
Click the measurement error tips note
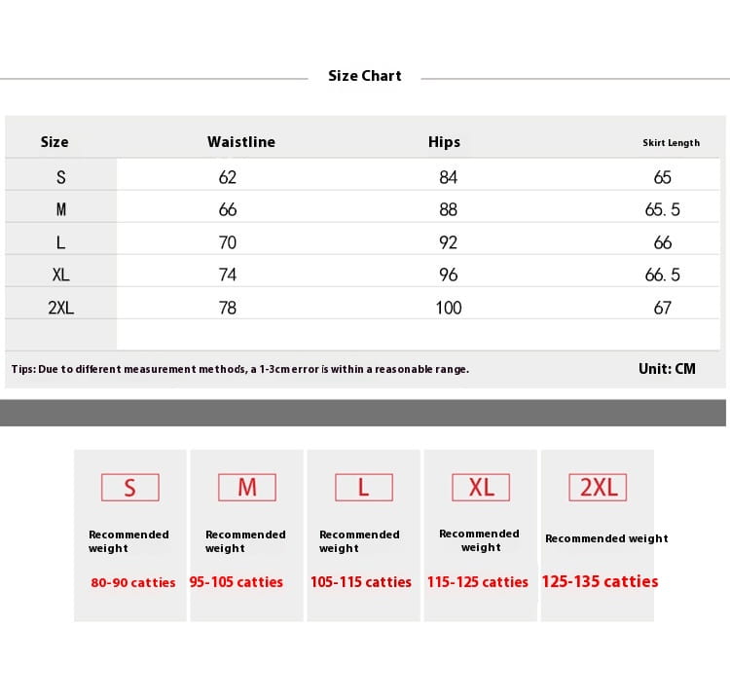click(240, 369)
